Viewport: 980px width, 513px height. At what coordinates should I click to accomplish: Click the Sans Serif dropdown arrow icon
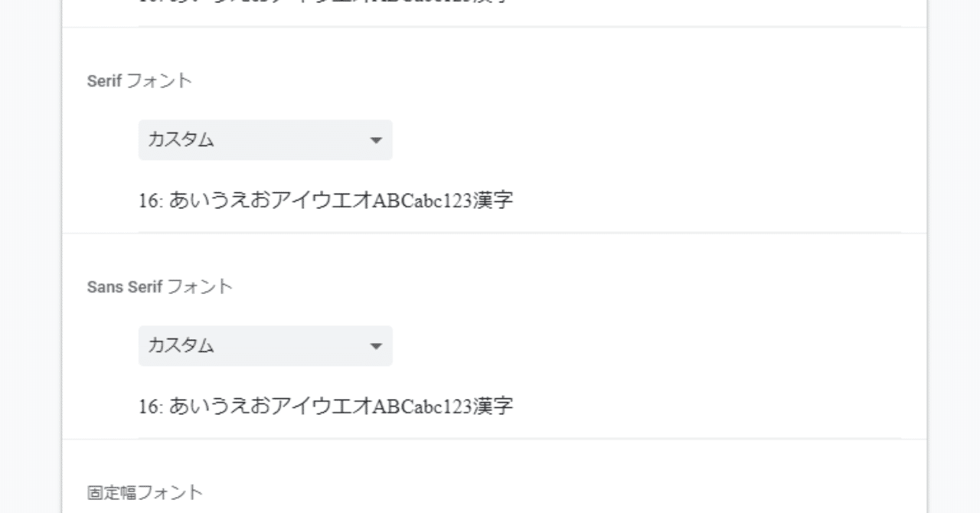pos(375,347)
